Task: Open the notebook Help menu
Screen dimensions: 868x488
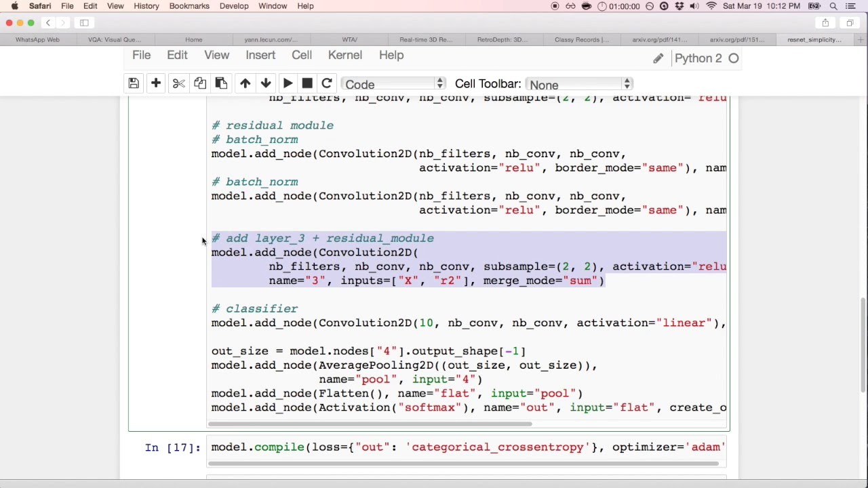Action: point(391,55)
